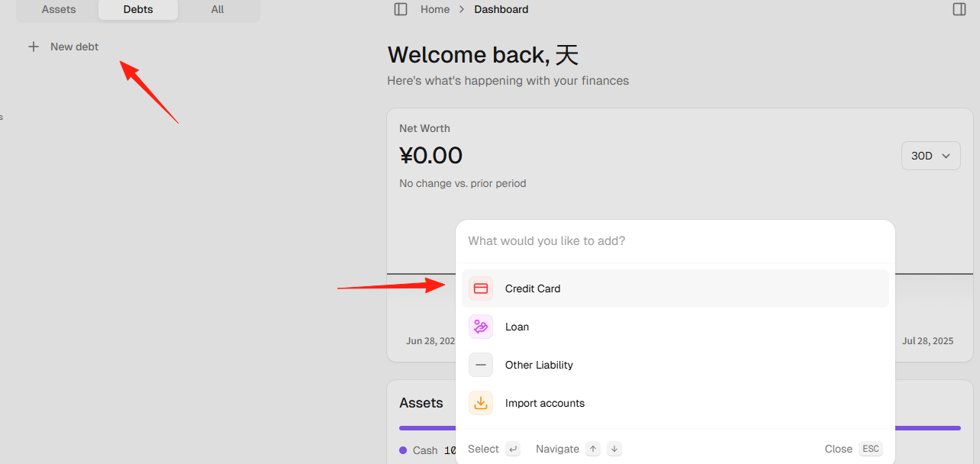The image size is (980, 464).
Task: Select the Other Liability option
Action: point(675,365)
